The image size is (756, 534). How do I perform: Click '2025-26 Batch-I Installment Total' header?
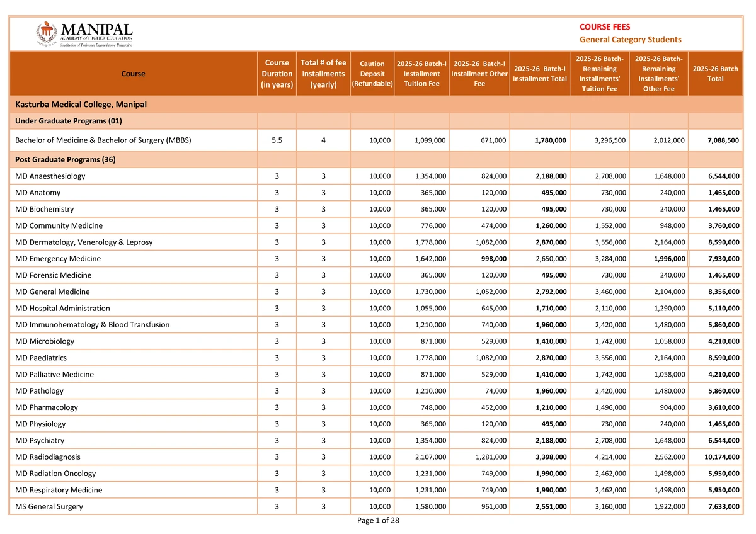pos(540,74)
